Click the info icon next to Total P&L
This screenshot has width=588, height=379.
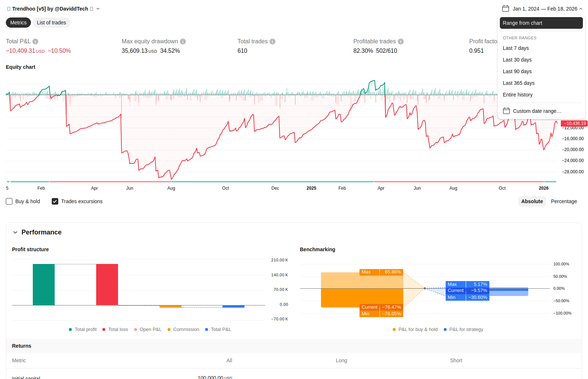click(35, 42)
